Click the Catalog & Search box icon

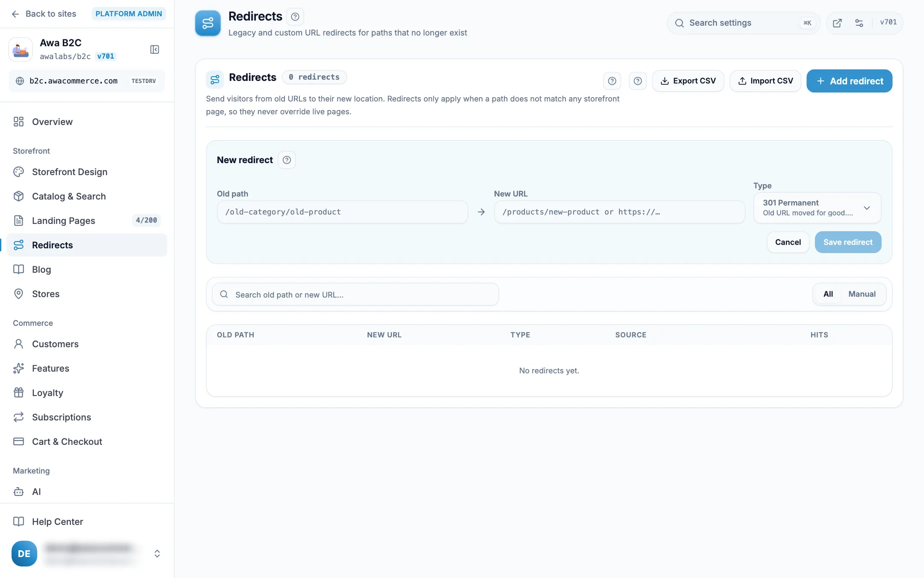18,196
